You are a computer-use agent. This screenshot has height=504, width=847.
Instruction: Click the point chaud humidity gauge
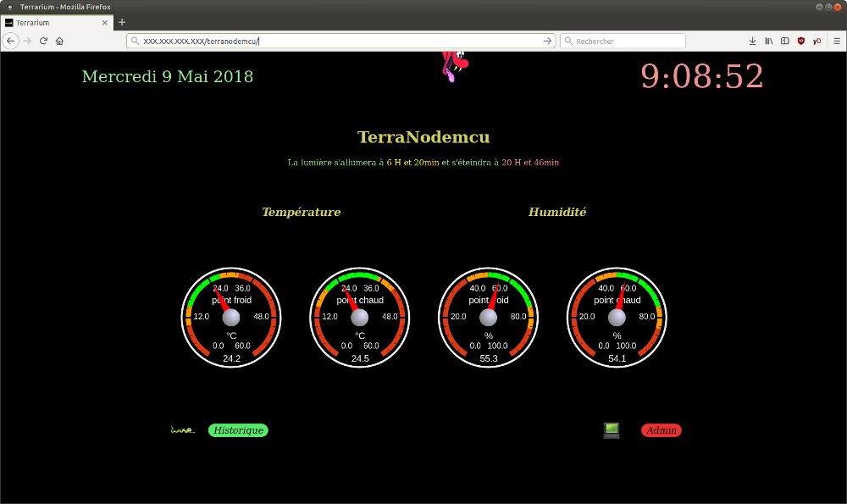coord(617,318)
